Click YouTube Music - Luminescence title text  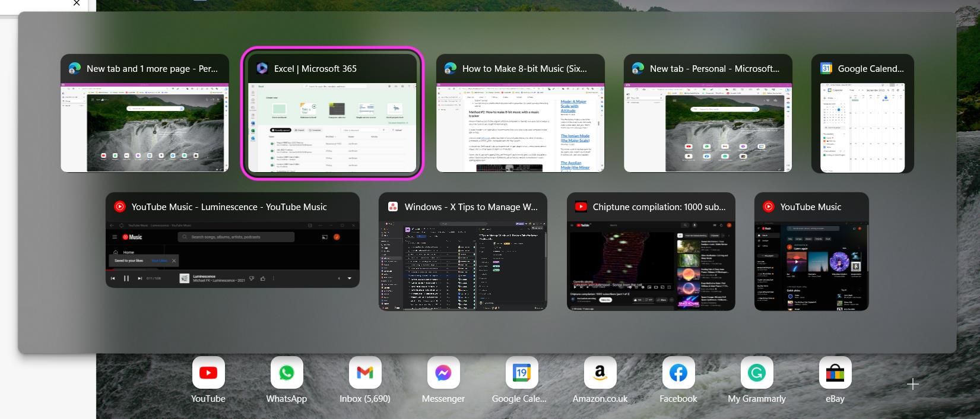(229, 207)
